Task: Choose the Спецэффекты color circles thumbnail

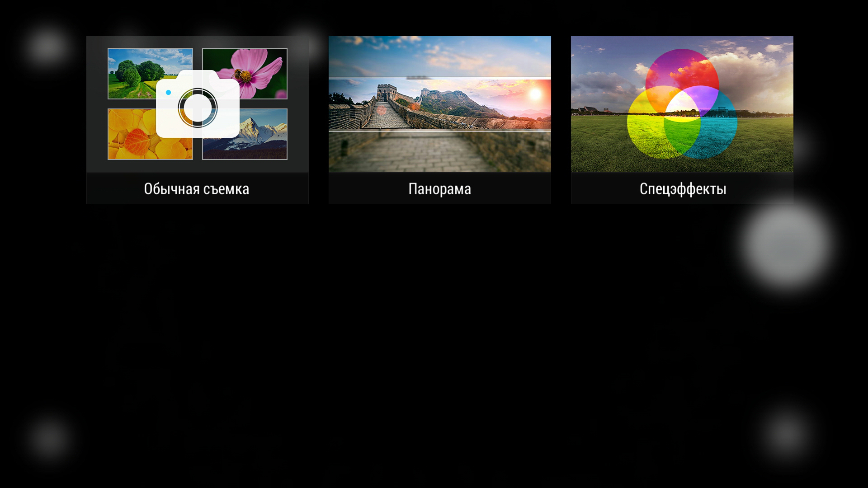Action: pyautogui.click(x=682, y=104)
